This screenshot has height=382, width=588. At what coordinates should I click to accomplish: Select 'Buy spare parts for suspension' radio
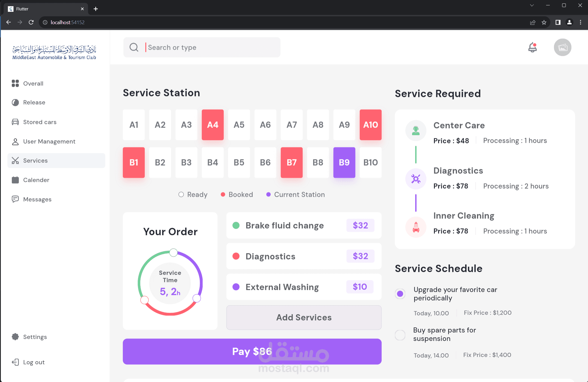tap(400, 335)
